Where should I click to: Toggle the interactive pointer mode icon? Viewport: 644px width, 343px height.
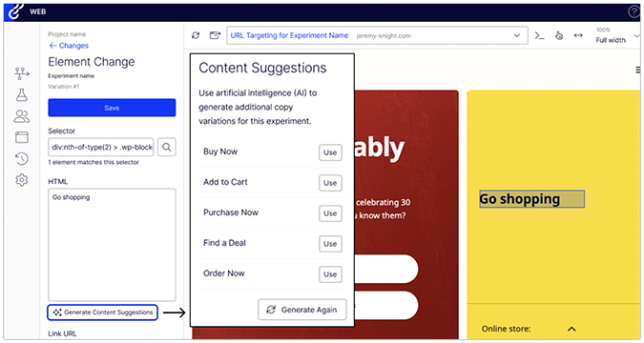[x=559, y=35]
